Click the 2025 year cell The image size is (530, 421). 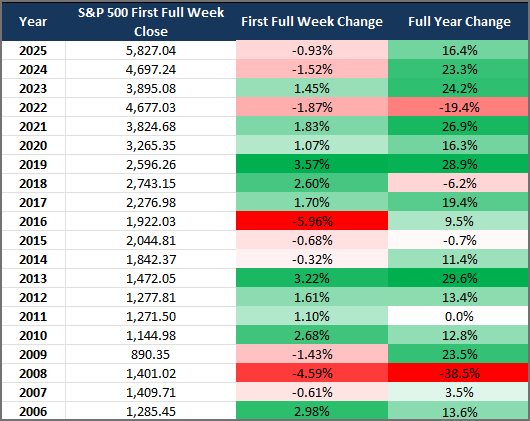tap(33, 50)
